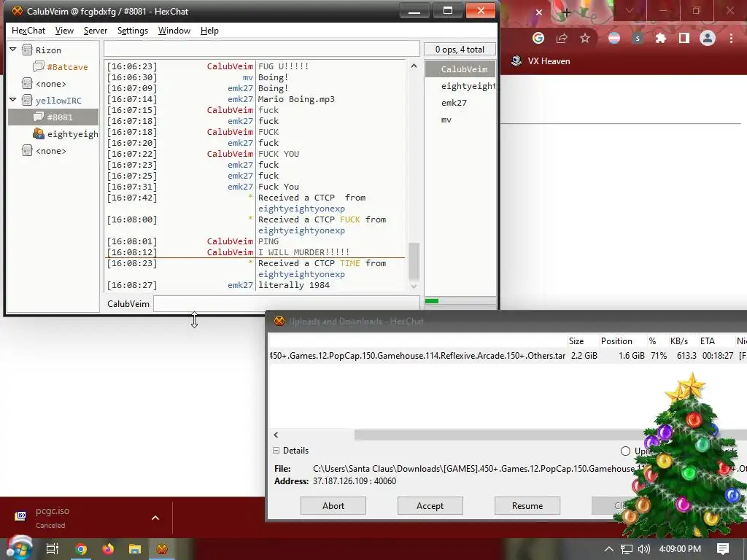Click the 'literally 1984' message
Viewport: 747px width, 560px height.
click(x=294, y=285)
